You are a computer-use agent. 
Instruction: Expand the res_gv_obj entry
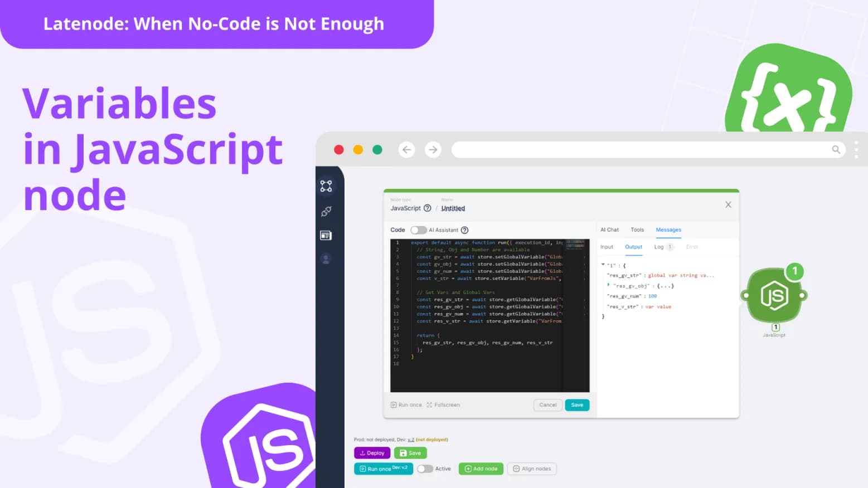click(x=608, y=285)
